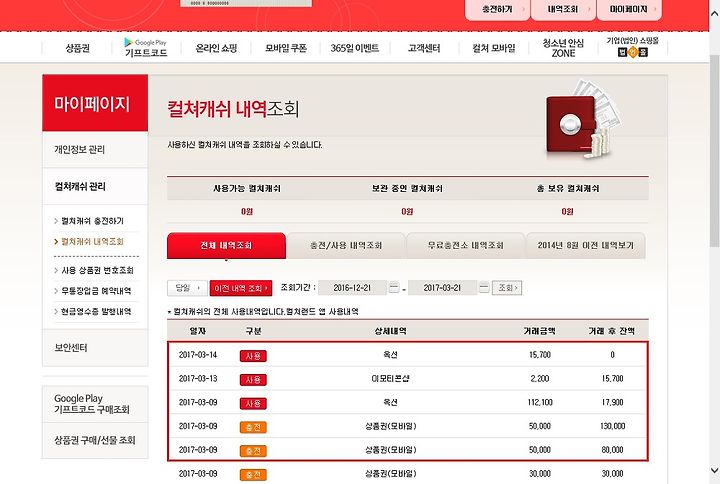The width and height of the screenshot is (720, 484).
Task: Click 충전 badge on 80,000 balance row
Action: pos(253,451)
